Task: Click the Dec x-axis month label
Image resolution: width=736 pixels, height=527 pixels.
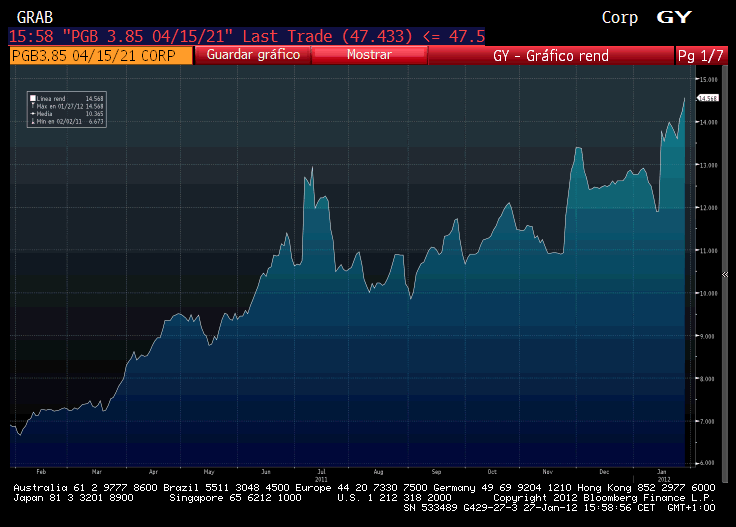Action: click(x=604, y=472)
